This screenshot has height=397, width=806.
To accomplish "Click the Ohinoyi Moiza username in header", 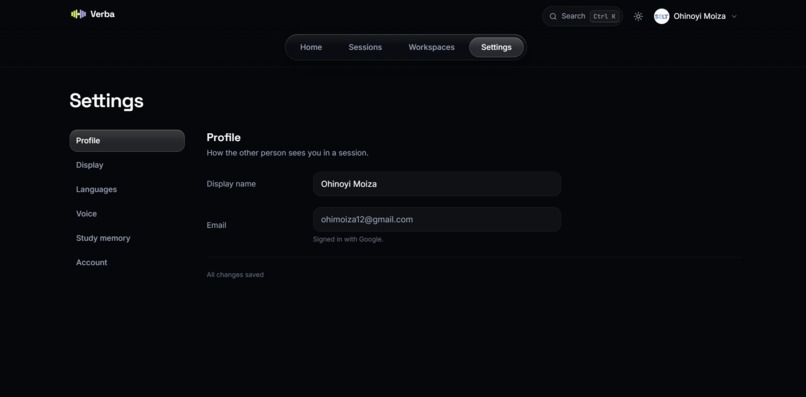I will [x=700, y=16].
